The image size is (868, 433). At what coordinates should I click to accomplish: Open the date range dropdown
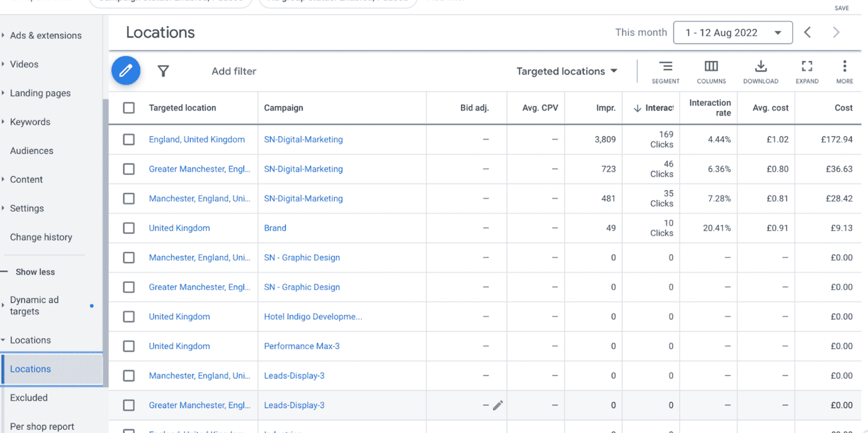click(732, 33)
